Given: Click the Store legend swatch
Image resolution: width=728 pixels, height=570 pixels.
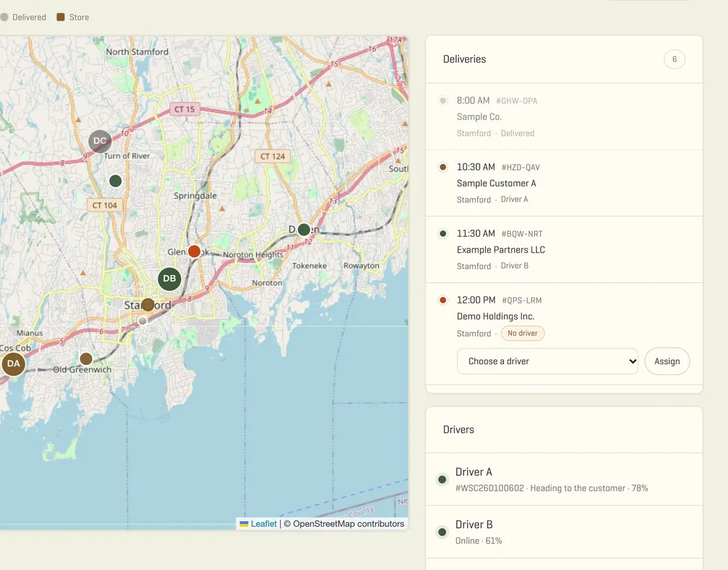Looking at the screenshot, I should 61,17.
